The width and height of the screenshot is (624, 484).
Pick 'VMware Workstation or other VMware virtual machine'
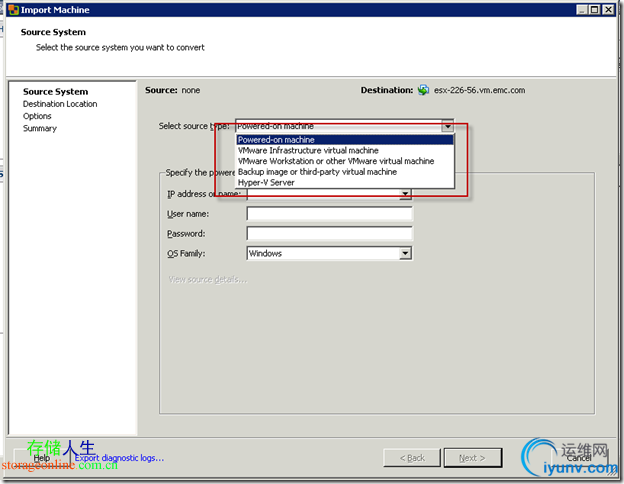click(345, 161)
